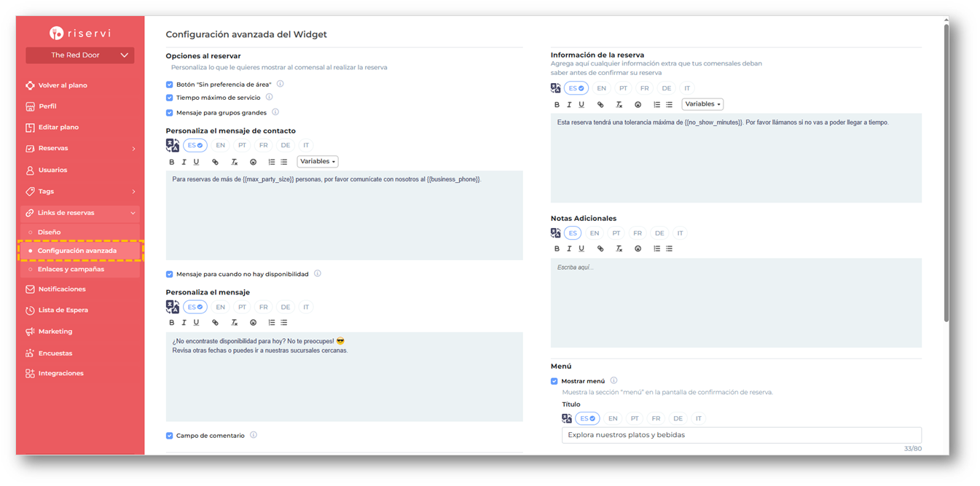Click the numbered list icon in Notas Adicionales toolbar
Image resolution: width=980 pixels, height=486 pixels.
[656, 248]
